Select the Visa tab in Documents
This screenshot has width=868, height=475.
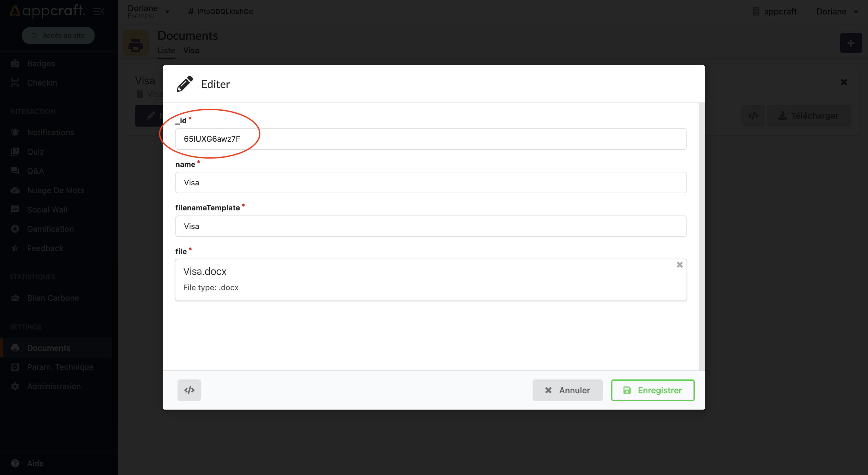click(x=191, y=50)
